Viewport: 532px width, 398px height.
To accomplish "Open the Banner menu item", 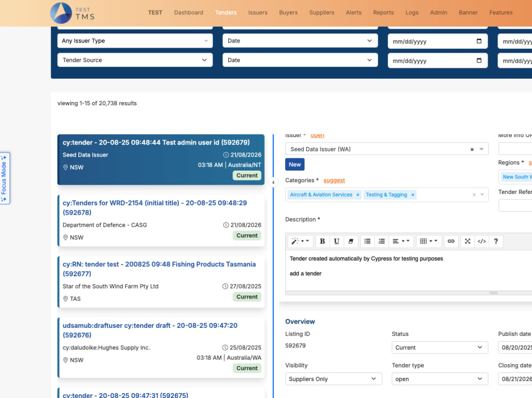I will (x=468, y=13).
